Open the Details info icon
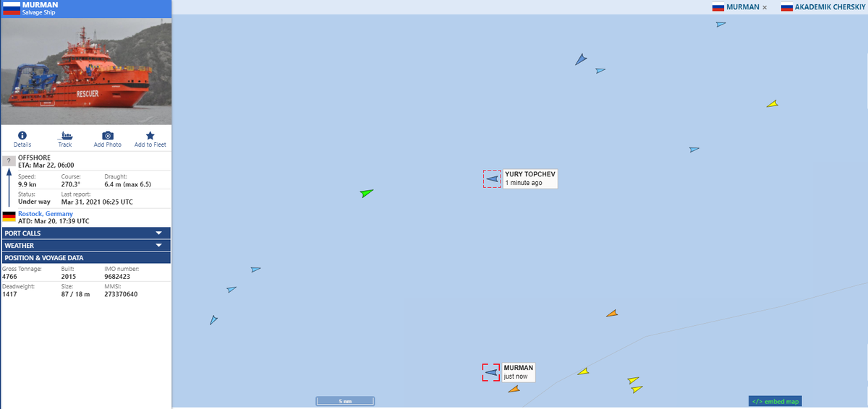 [x=22, y=135]
